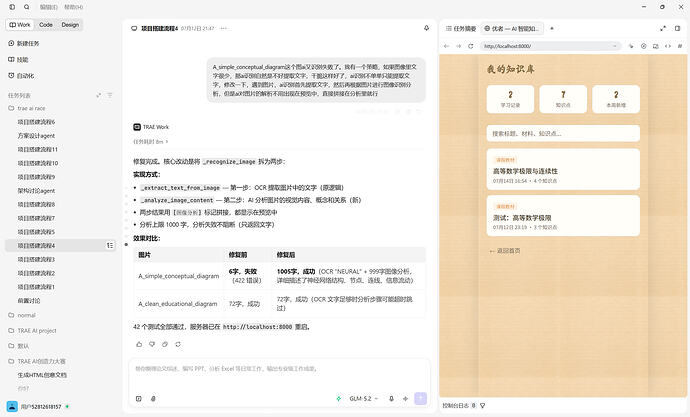This screenshot has width=690, height=417.
Task: Like the response with thumbs up
Action: (x=139, y=344)
